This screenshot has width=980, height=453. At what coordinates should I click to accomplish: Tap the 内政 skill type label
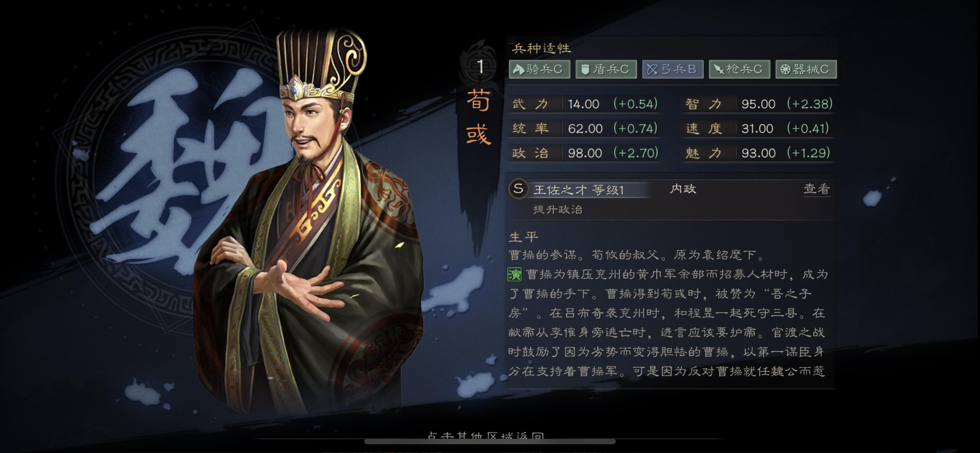(x=683, y=189)
